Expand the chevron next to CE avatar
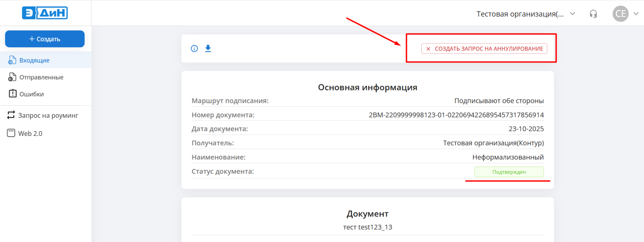The height and width of the screenshot is (242, 644). tap(636, 14)
